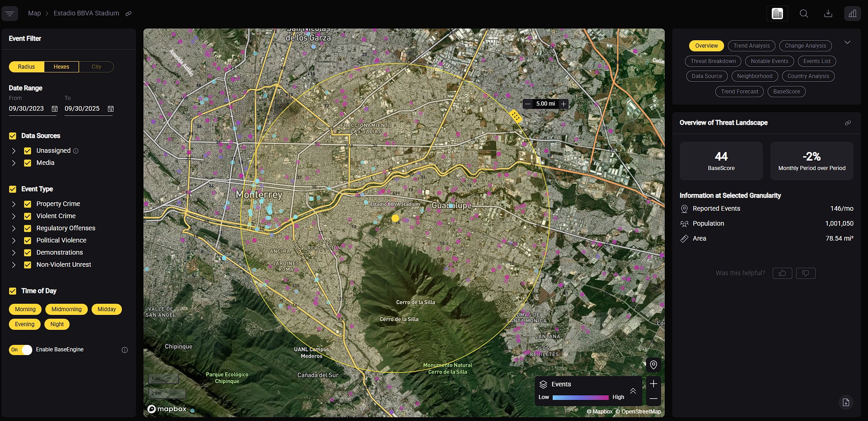Click the search magnifier icon
This screenshot has width=868, height=421.
point(804,14)
